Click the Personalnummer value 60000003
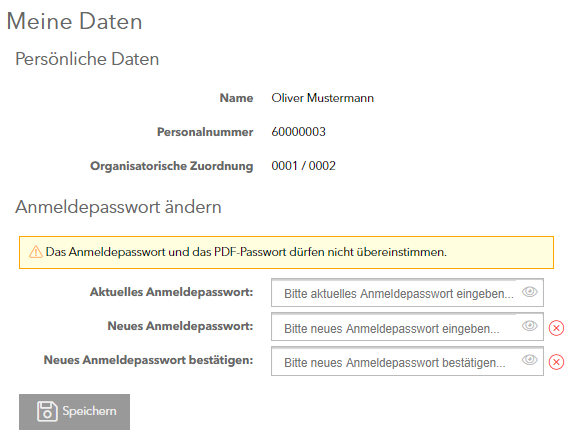This screenshot has width=584, height=446. point(298,132)
